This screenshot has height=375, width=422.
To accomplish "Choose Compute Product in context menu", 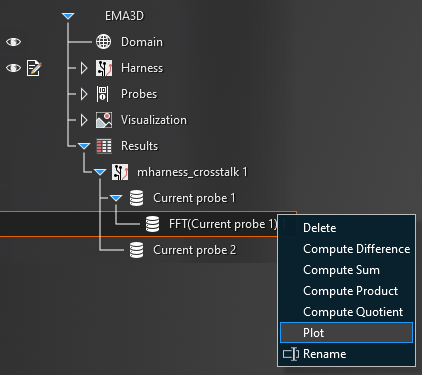I will [x=346, y=291].
